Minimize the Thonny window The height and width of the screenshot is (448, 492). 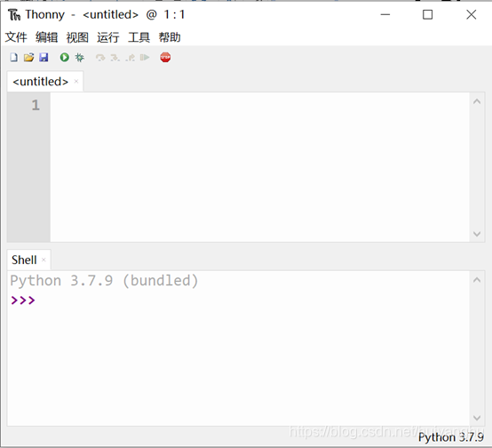pyautogui.click(x=385, y=15)
